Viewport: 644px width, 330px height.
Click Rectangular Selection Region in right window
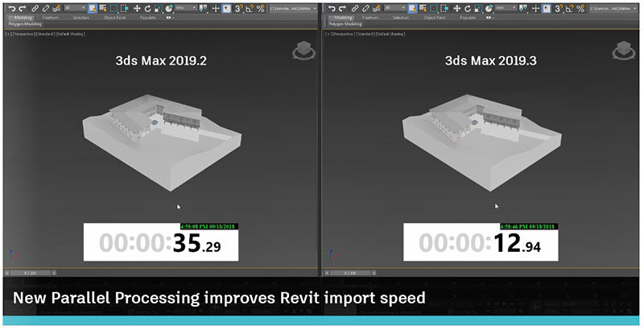(434, 9)
